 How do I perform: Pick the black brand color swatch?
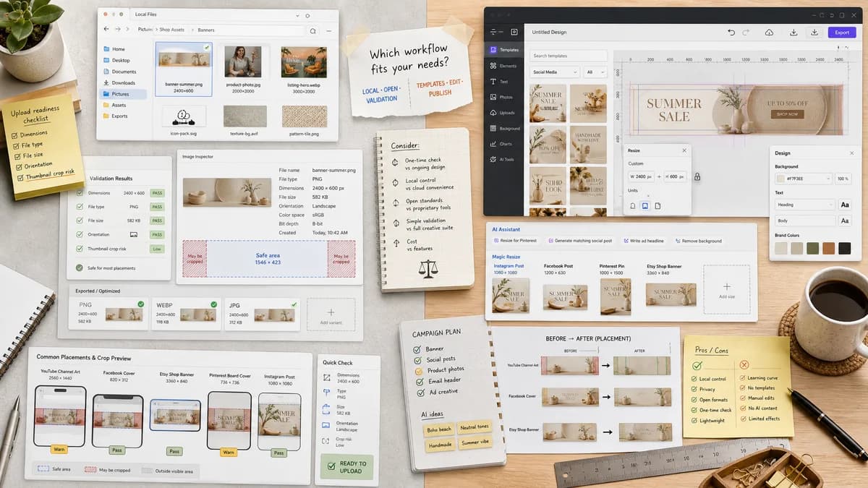coord(844,248)
